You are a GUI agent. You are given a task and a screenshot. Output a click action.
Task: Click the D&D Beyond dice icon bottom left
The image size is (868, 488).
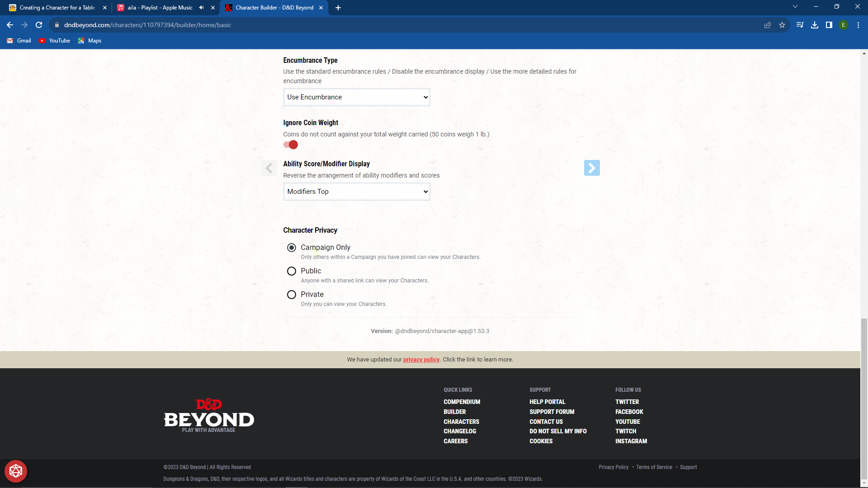(x=16, y=471)
